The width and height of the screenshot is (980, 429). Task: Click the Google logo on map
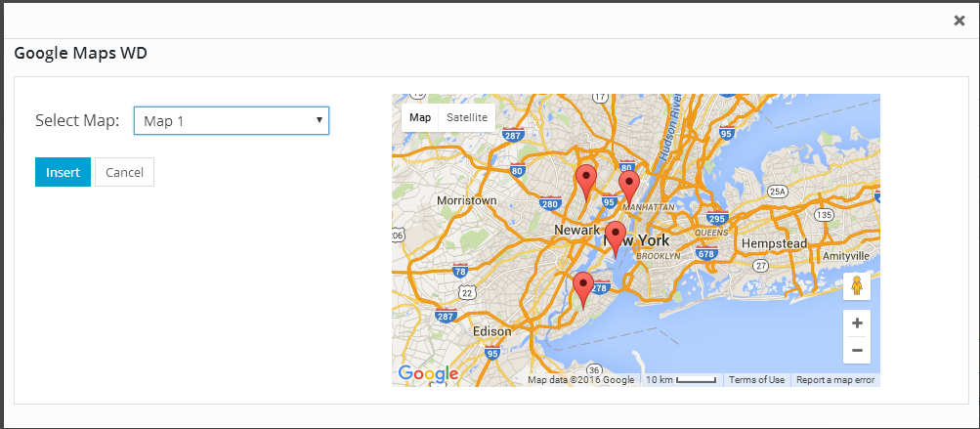(x=428, y=373)
